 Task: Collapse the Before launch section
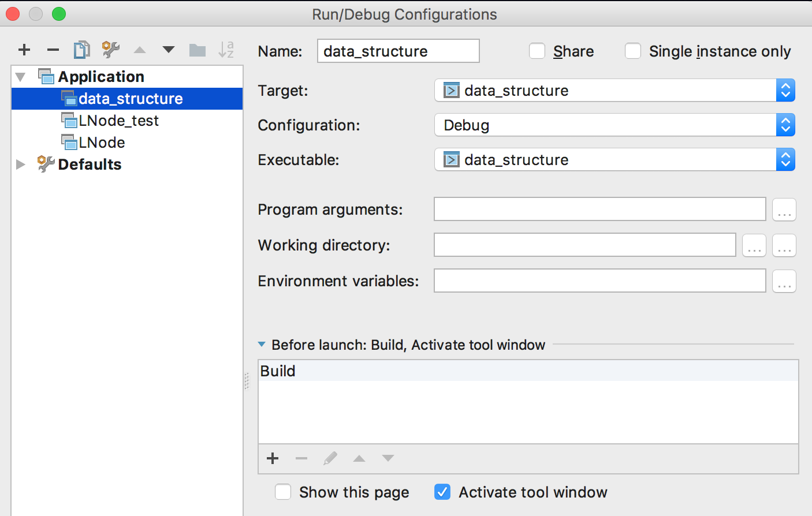(262, 345)
